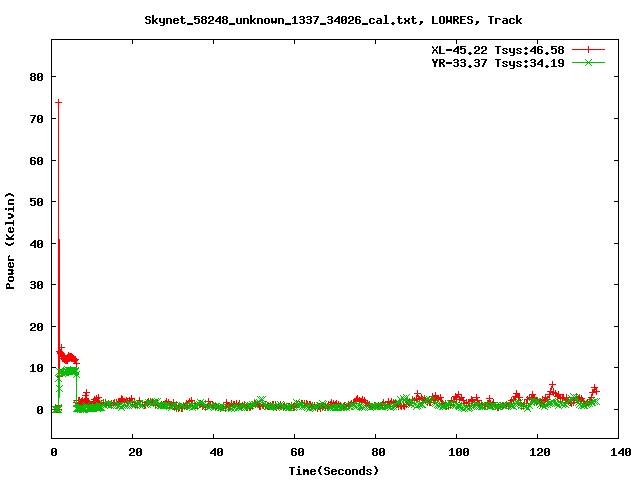Select the legend entry 'YR-33.37 Tsys:34.19'
The image size is (640, 480).
coord(498,63)
